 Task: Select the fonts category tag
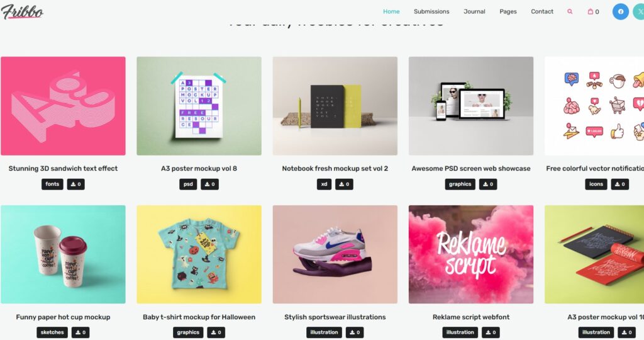coord(52,184)
